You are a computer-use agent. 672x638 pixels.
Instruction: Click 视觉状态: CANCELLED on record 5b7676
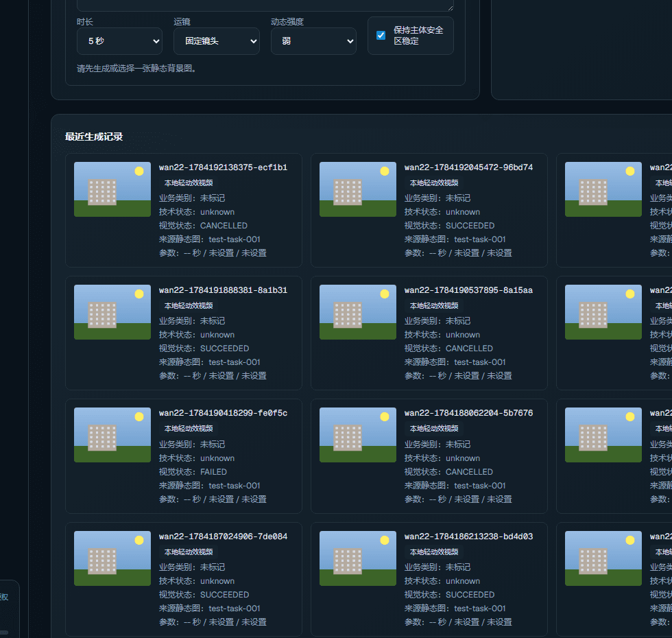point(448,472)
